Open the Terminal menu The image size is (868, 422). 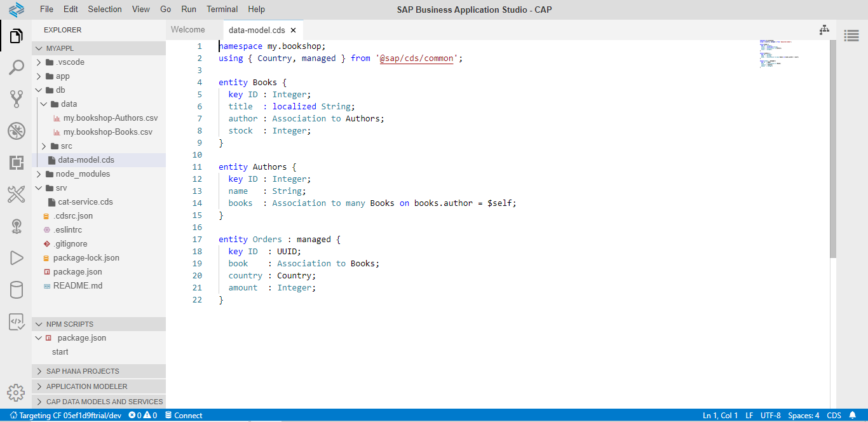(222, 10)
